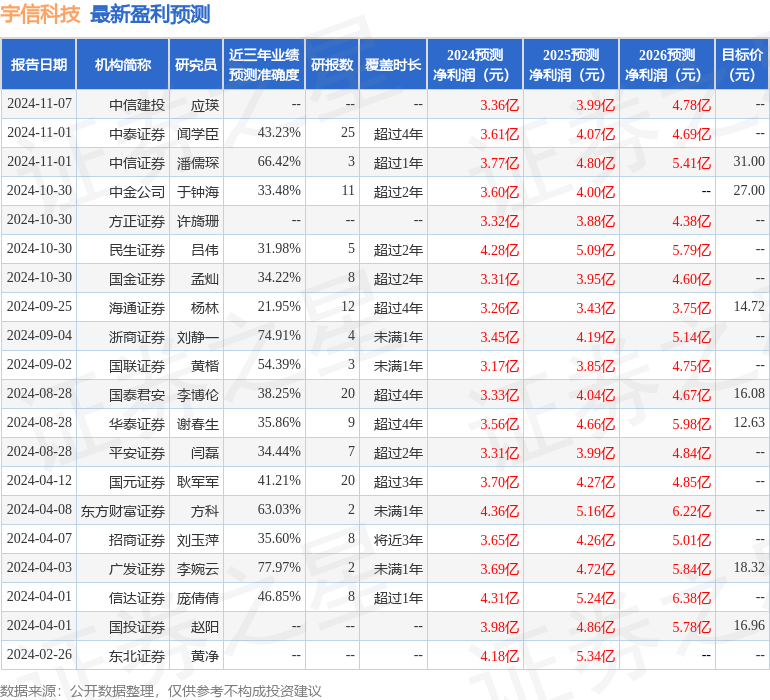The image size is (770, 700).
Task: Click institution 平安证券
Action: click(137, 453)
